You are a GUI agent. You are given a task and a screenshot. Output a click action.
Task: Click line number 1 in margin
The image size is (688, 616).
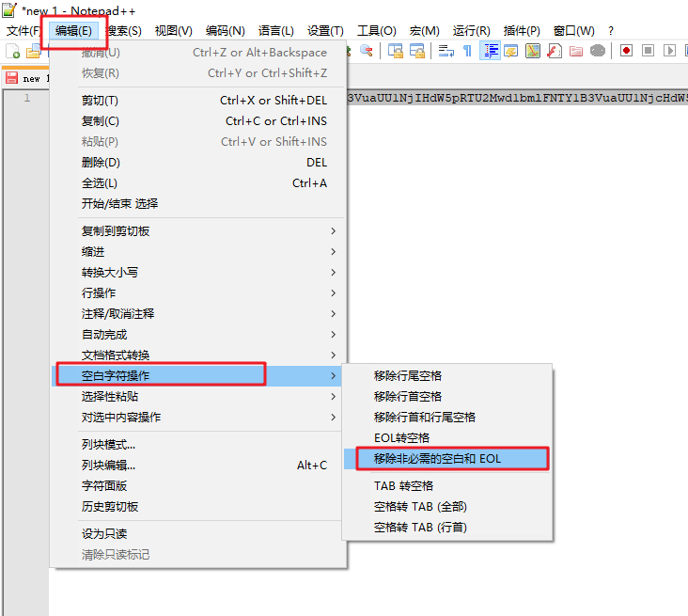click(27, 98)
